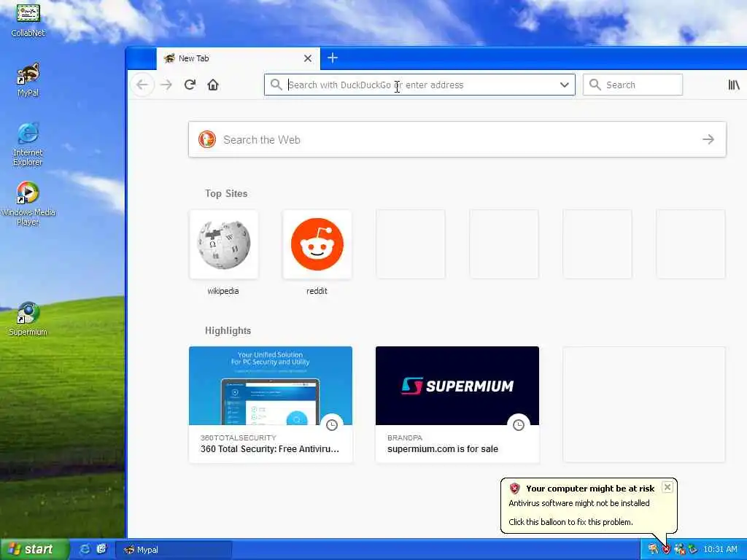Focus the DuckDuckGo address bar

pyautogui.click(x=419, y=85)
